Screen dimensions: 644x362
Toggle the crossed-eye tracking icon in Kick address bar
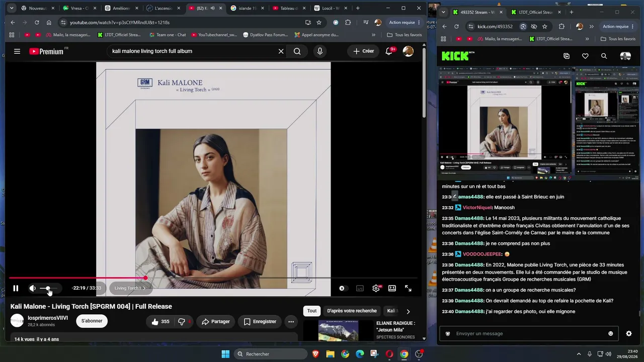tap(534, 26)
